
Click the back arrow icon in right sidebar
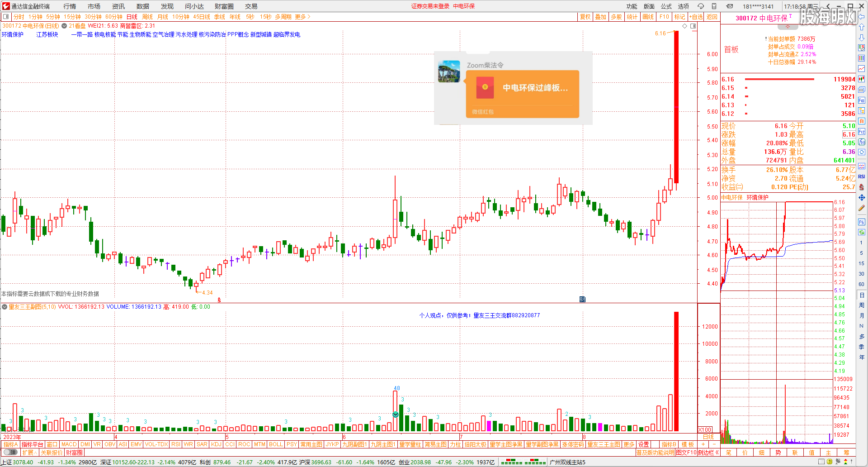(862, 17)
